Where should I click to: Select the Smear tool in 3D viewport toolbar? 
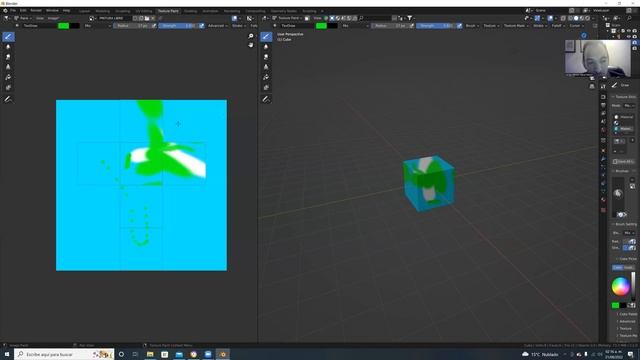click(x=266, y=57)
